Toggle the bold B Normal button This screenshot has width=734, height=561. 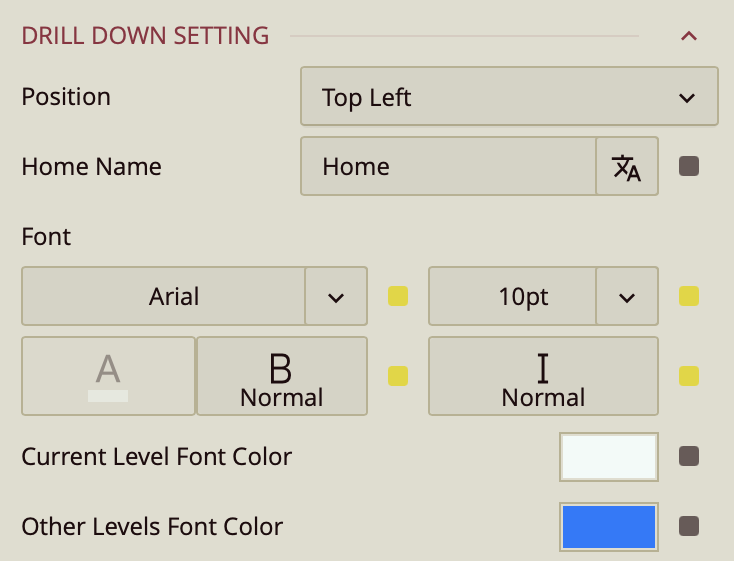click(282, 376)
